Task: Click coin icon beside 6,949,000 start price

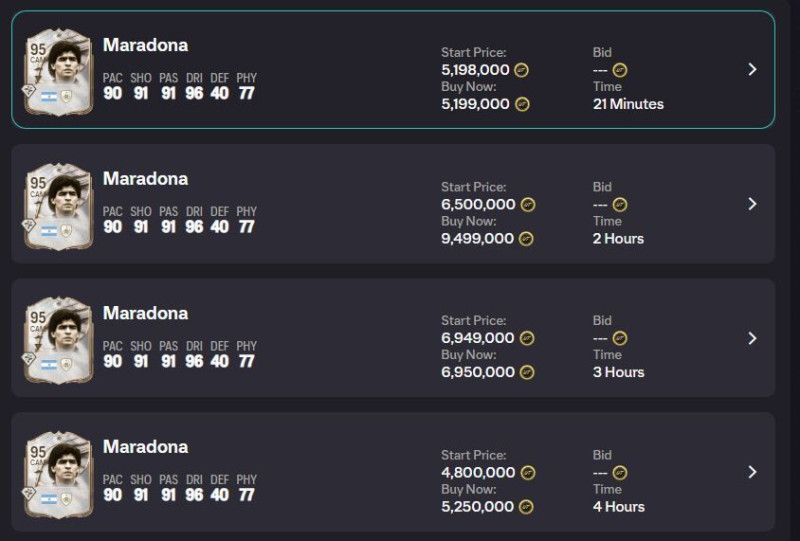Action: click(x=527, y=338)
